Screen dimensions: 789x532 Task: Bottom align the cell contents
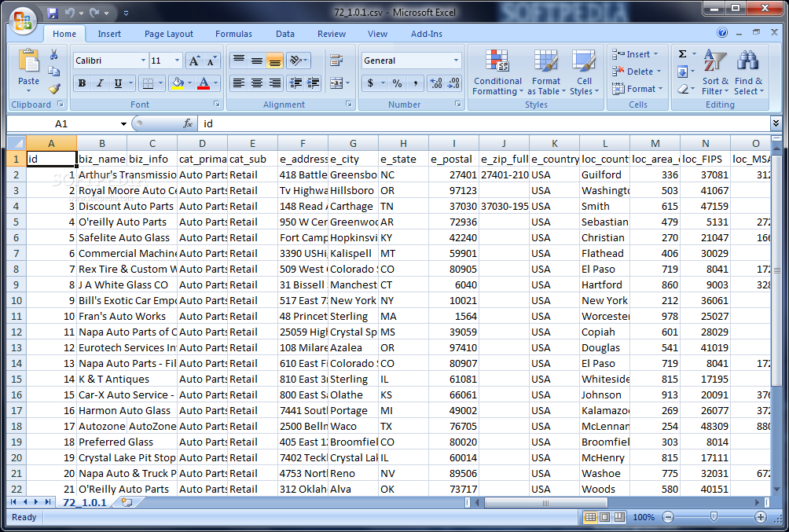pos(275,61)
